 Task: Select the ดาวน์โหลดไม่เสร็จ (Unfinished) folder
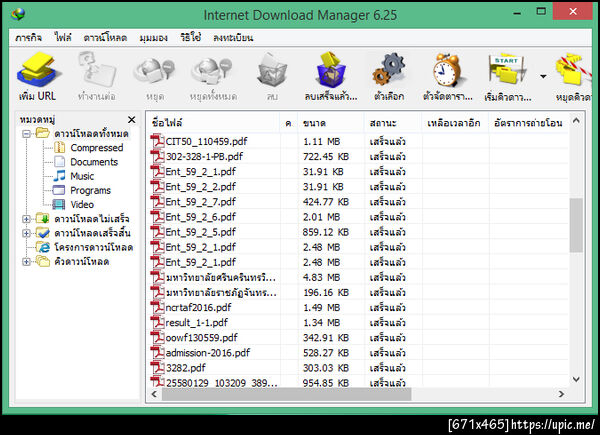(92, 219)
